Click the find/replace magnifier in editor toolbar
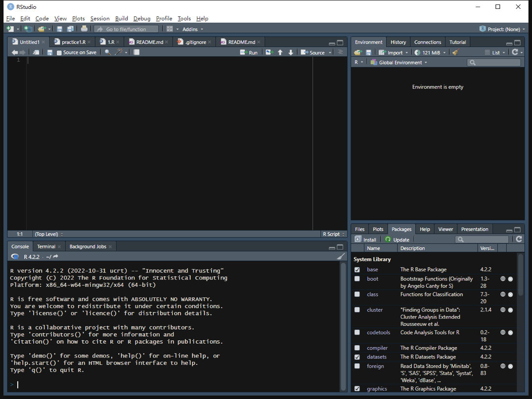532x399 pixels. coord(107,52)
